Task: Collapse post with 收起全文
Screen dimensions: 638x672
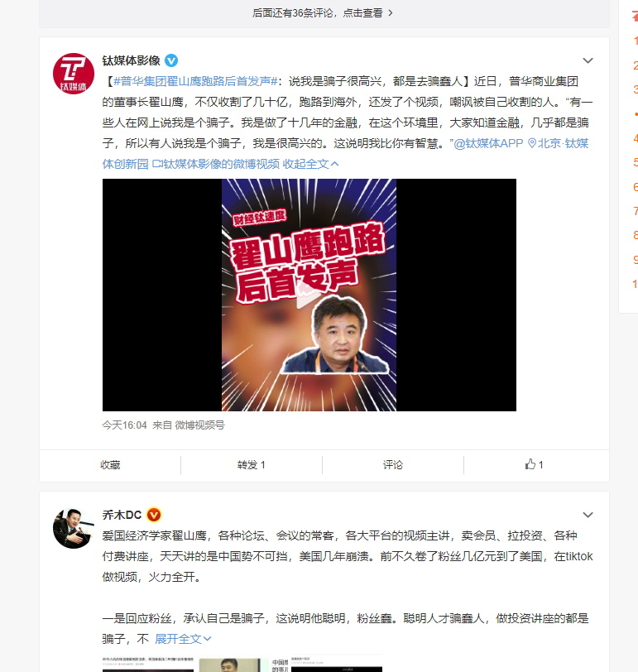Action: point(310,164)
